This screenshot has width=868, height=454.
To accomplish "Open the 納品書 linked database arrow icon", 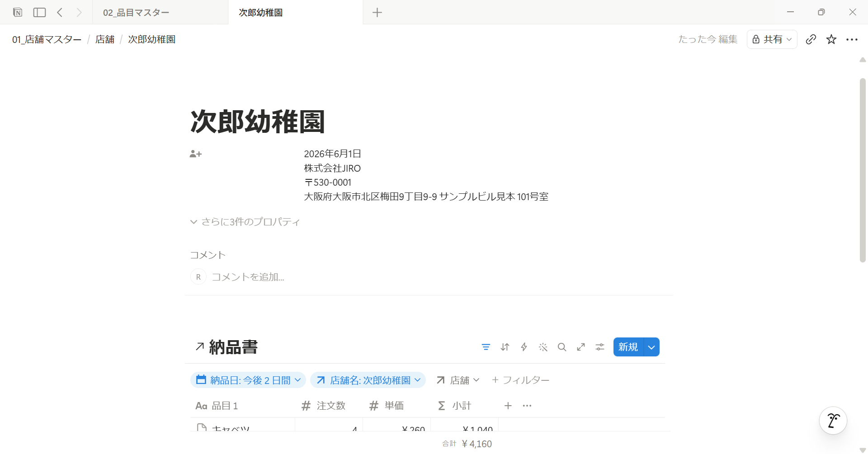I will pos(200,346).
